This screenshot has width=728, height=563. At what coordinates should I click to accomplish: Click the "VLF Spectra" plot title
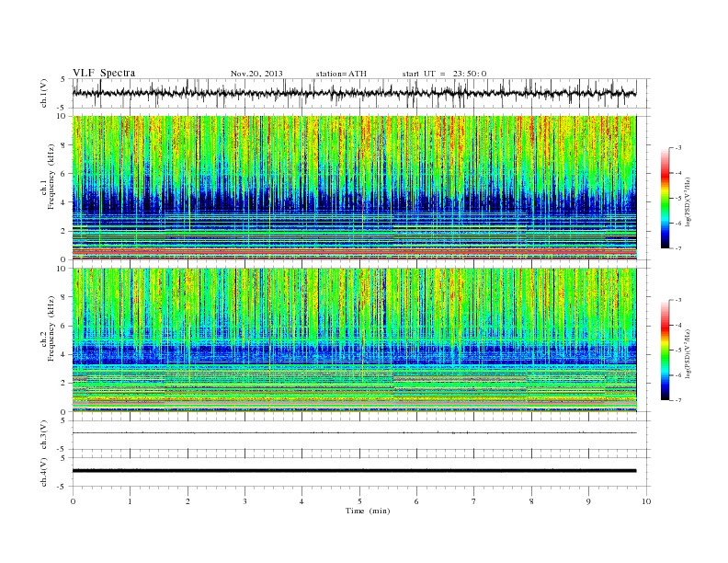104,73
